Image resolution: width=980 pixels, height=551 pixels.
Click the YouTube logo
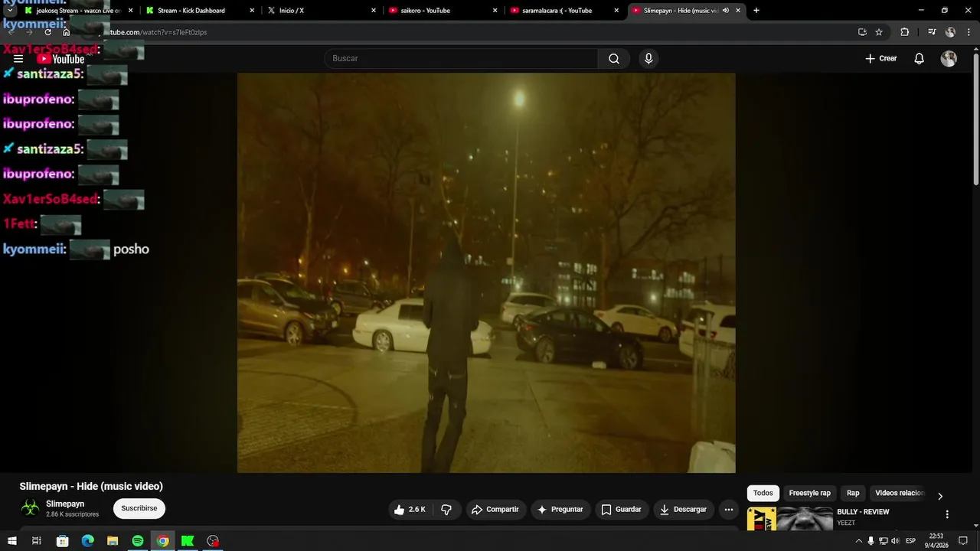pyautogui.click(x=60, y=59)
